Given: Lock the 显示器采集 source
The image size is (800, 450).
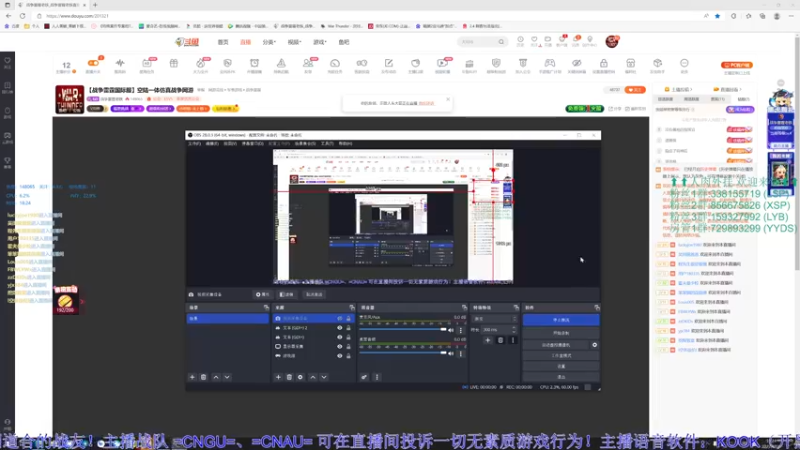Looking at the screenshot, I should (x=348, y=346).
